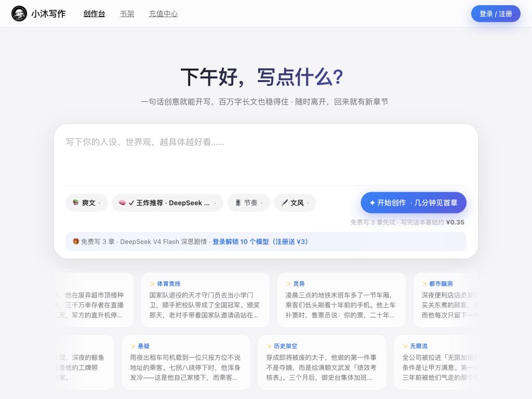Open the 爽文 genre dropdown
The width and height of the screenshot is (532, 399).
pos(87,203)
